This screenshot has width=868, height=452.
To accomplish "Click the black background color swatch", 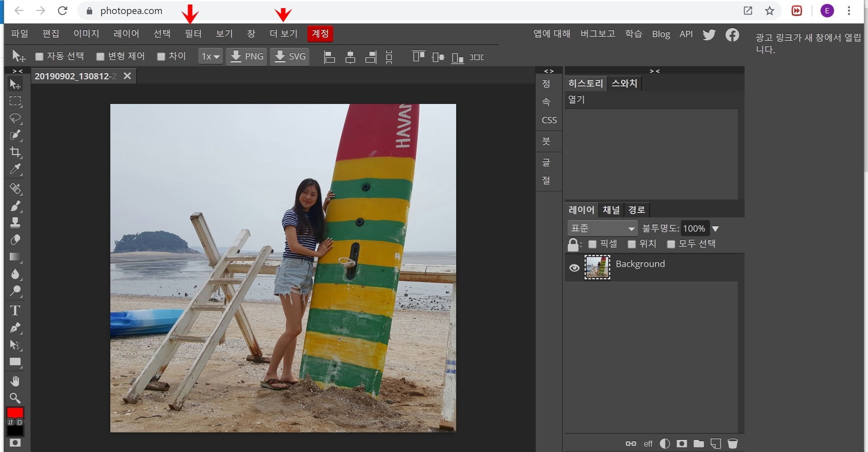I will 15,431.
